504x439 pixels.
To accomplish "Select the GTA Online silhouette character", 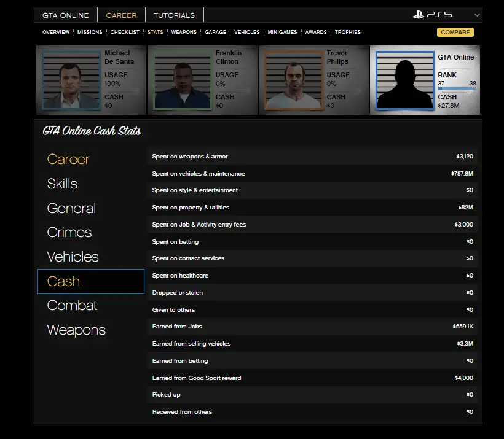I will (404, 80).
